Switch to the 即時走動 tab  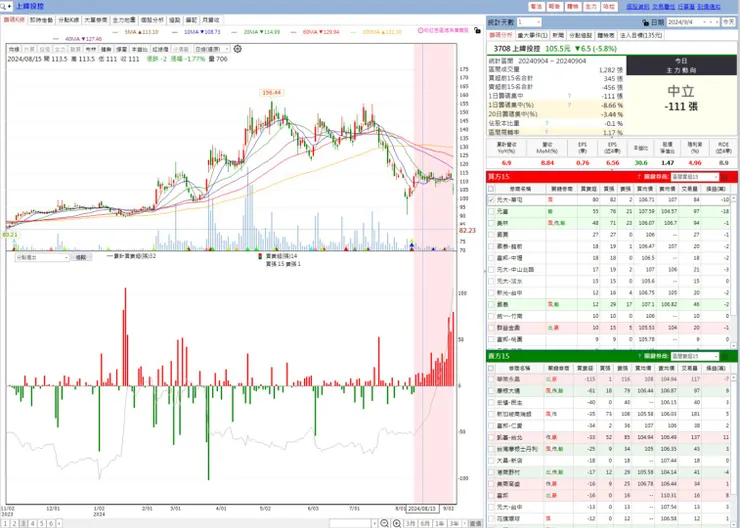42,20
